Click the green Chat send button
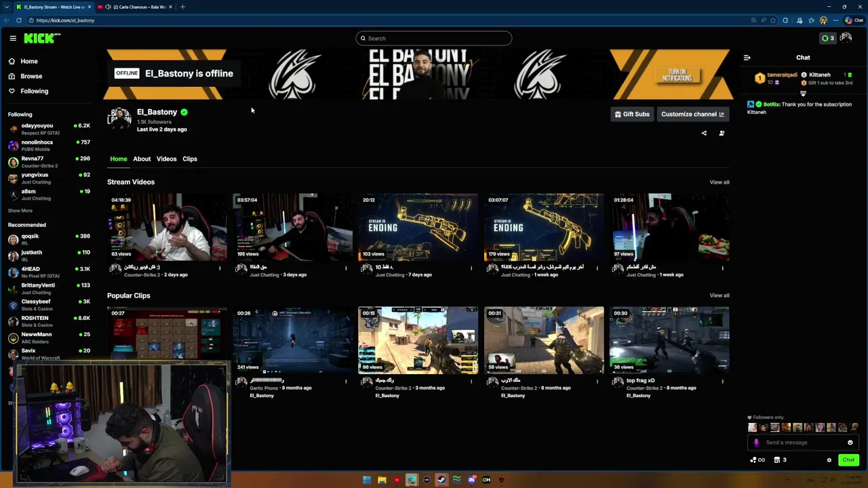868x488 pixels. click(848, 460)
